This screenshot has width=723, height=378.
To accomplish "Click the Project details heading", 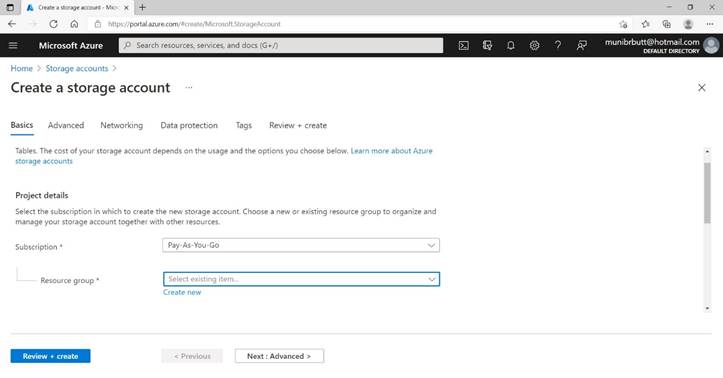I will point(42,195).
